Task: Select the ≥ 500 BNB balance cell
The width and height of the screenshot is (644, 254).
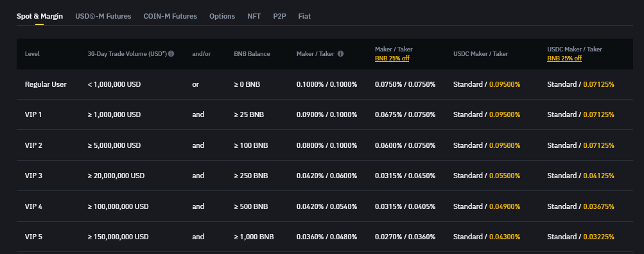Action: pos(250,206)
